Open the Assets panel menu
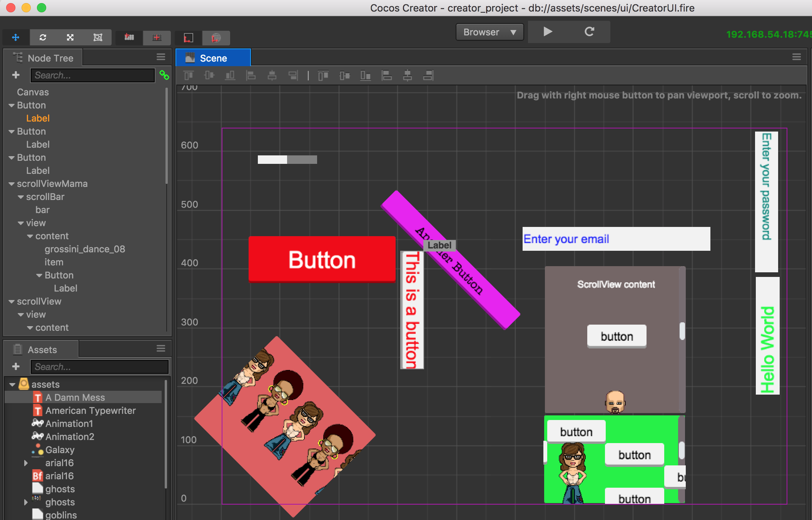 [161, 348]
